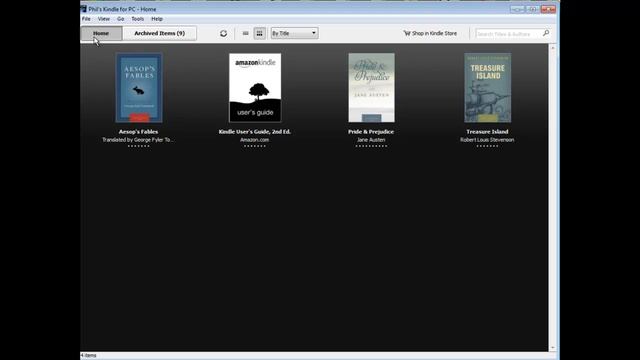Open Aesop's Fables book cover
The height and width of the screenshot is (360, 640).
tap(139, 87)
